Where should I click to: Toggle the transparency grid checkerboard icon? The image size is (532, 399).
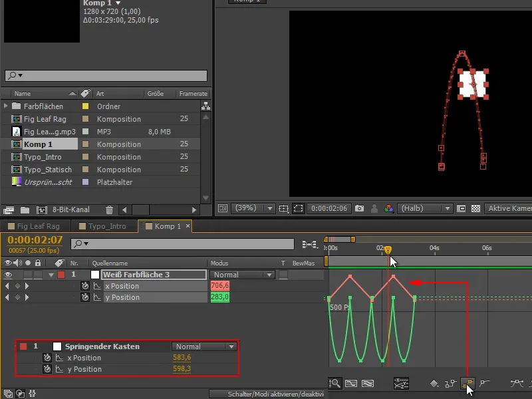click(475, 208)
